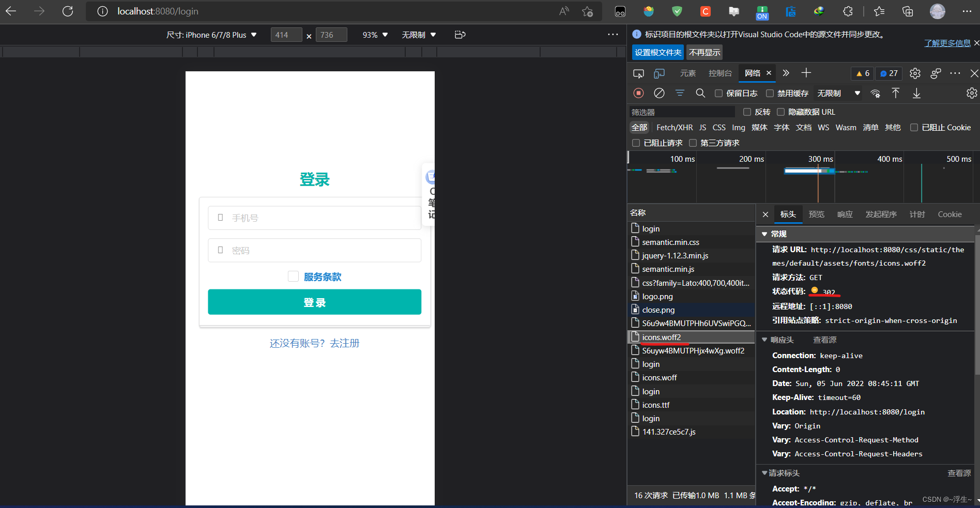Viewport: 980px width, 508px height.
Task: Open the Cookie details tab
Action: click(950, 214)
